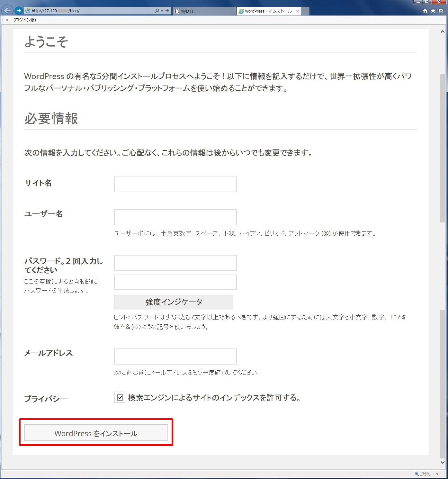Viewport: 448px width, 479px height.
Task: Select the WordPress インストール tab
Action: pyautogui.click(x=267, y=11)
